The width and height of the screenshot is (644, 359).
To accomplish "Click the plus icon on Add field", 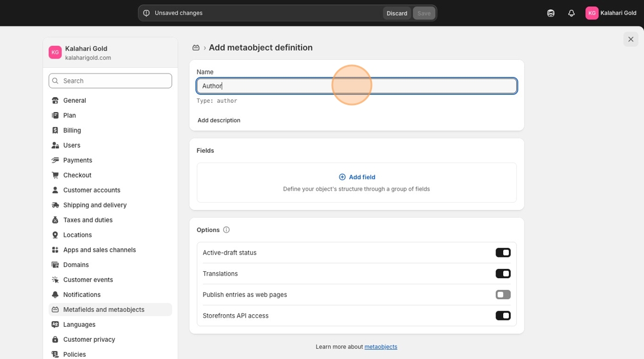I will pos(342,177).
